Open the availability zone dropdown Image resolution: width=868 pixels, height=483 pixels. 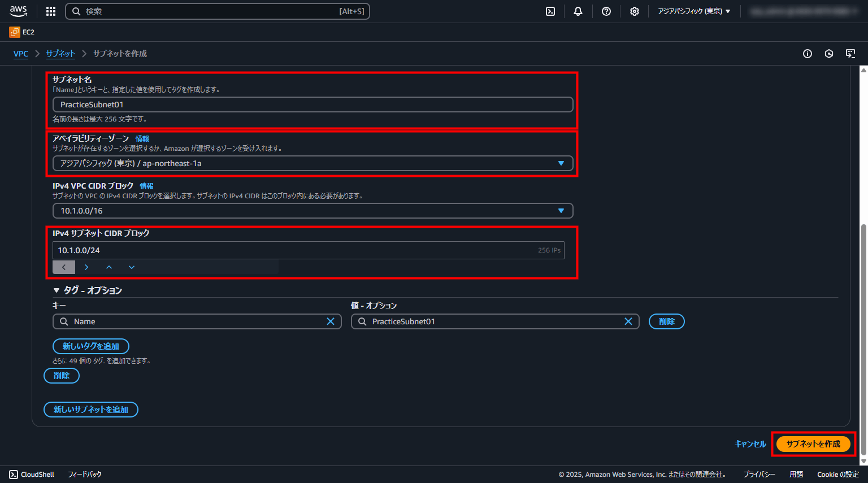click(x=313, y=163)
